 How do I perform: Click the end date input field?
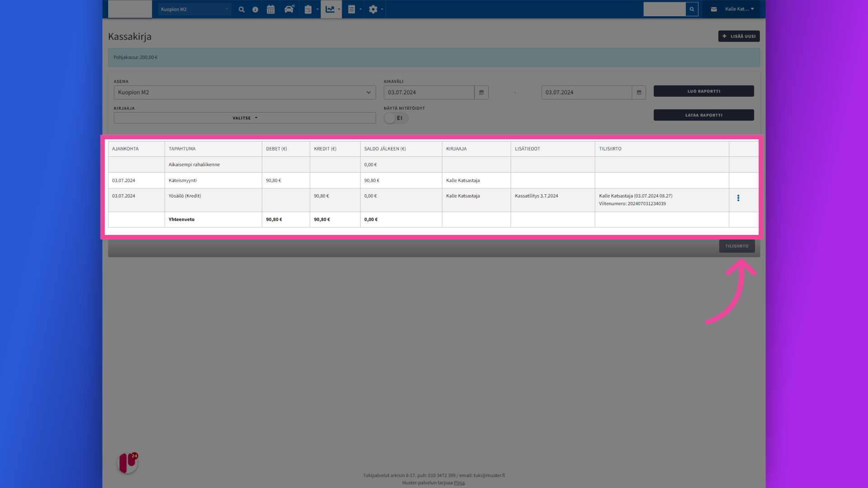click(586, 92)
